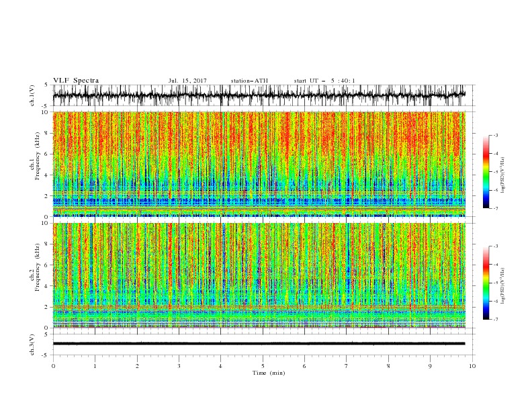
Task: Click the ch.1 frequency axis "6" tick label
Action: pyautogui.click(x=46, y=154)
